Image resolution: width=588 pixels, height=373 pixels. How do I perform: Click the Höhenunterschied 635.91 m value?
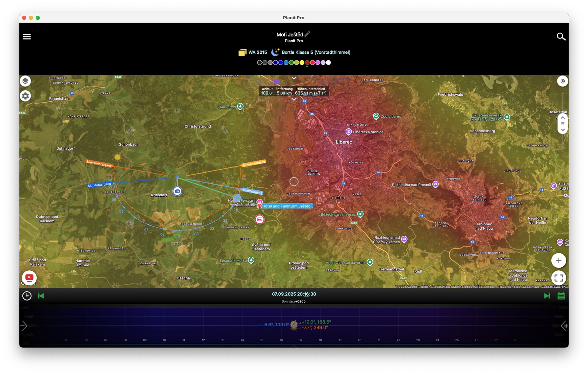click(x=311, y=93)
